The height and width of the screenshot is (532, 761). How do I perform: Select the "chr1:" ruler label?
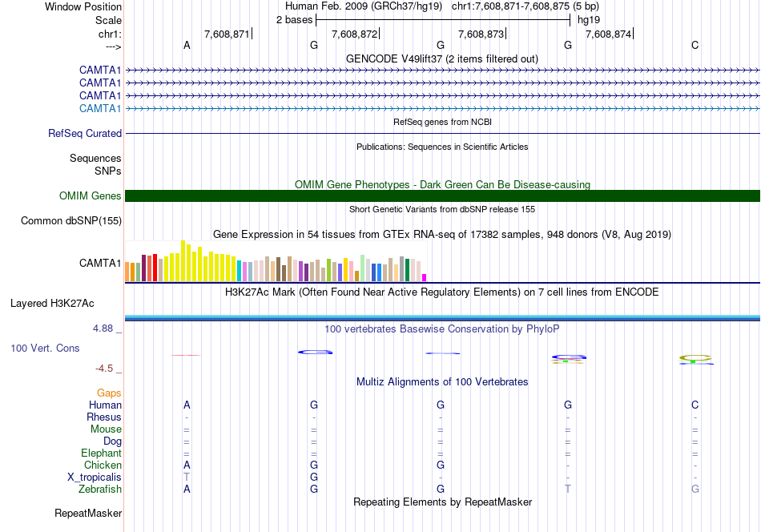tap(110, 34)
